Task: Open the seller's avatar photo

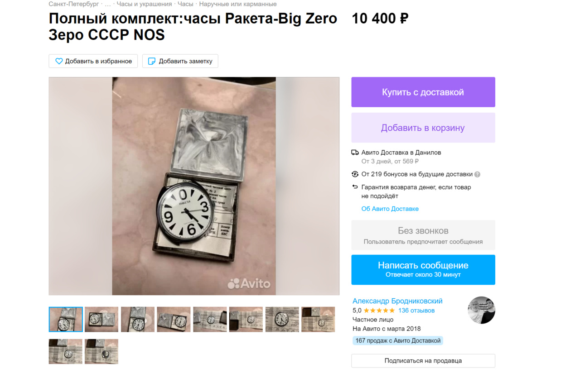Action: 481,310
